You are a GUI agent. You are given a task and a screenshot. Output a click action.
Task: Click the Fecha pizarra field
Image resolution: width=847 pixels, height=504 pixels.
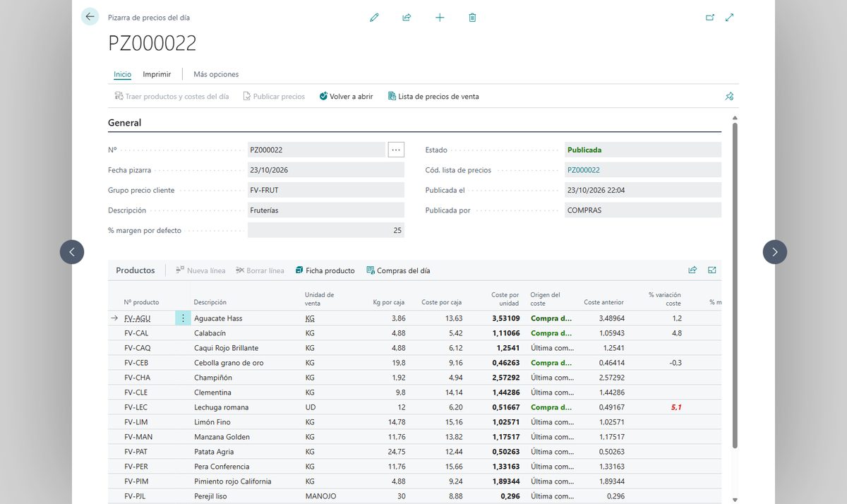coord(326,170)
